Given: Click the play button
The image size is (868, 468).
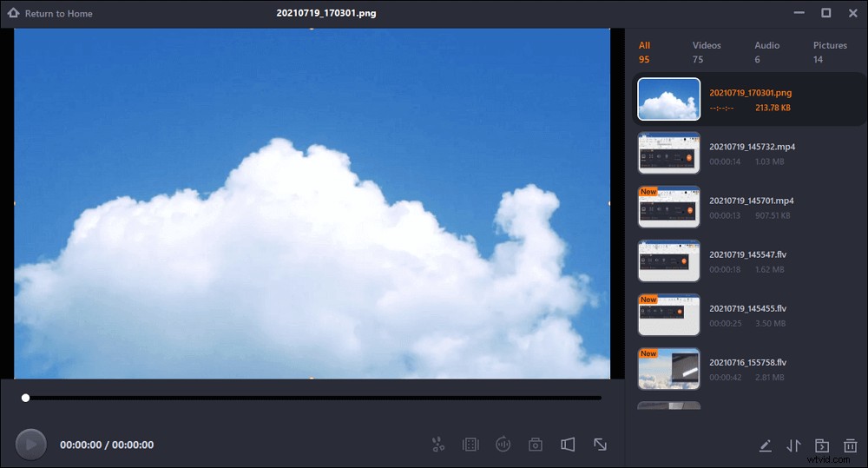Looking at the screenshot, I should tap(30, 445).
